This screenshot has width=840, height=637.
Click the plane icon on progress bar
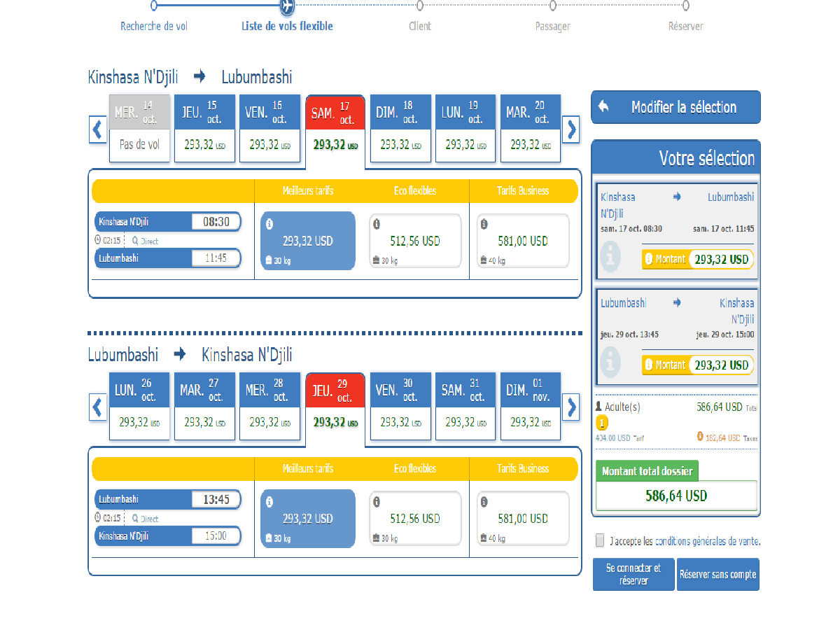286,6
